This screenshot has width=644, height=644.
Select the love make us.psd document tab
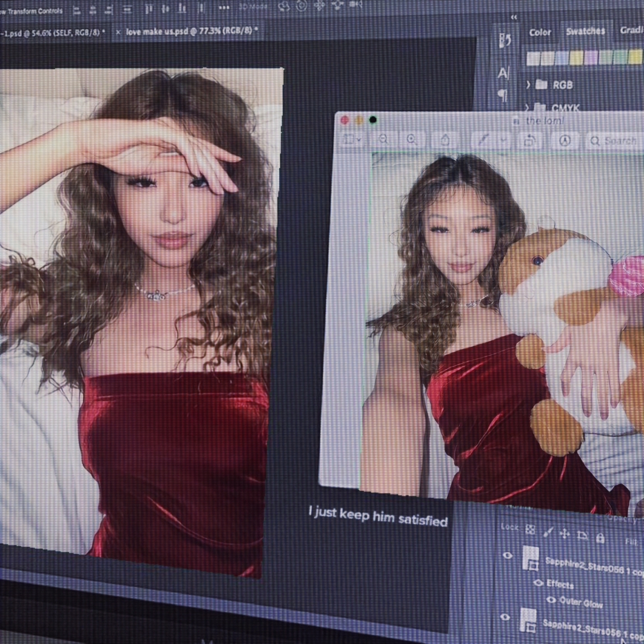click(190, 31)
